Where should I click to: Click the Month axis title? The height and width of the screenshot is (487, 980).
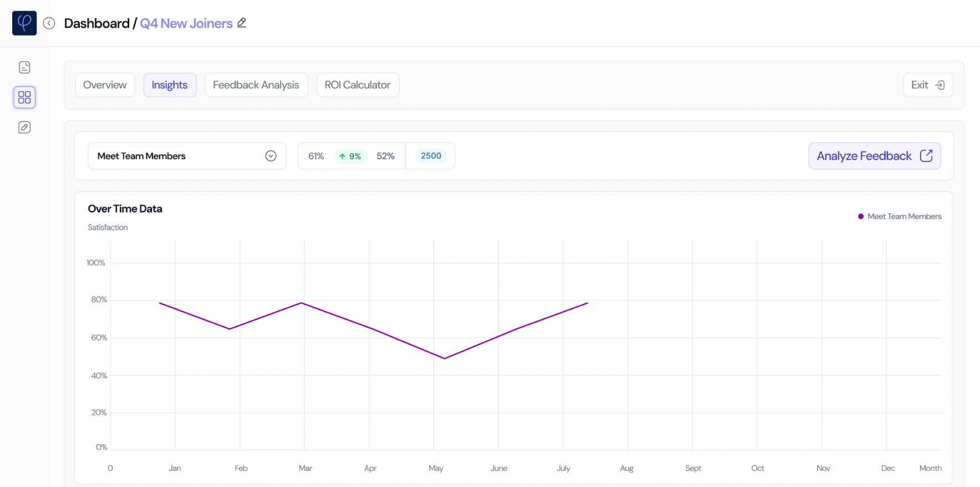tap(931, 468)
